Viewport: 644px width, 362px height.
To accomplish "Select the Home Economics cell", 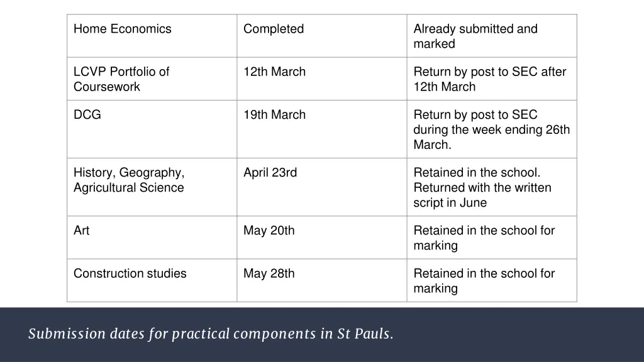I will coord(152,36).
